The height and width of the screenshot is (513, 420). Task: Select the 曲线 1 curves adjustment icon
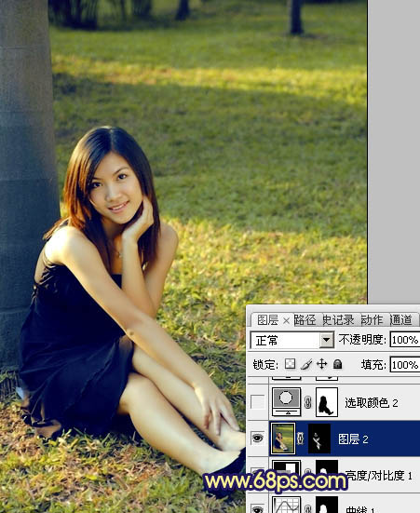pos(286,505)
